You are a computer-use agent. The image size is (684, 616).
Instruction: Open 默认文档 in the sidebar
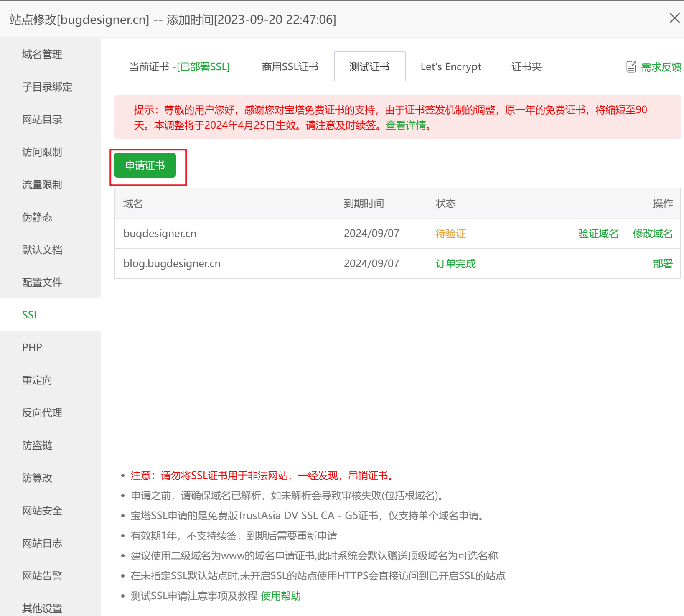point(50,250)
